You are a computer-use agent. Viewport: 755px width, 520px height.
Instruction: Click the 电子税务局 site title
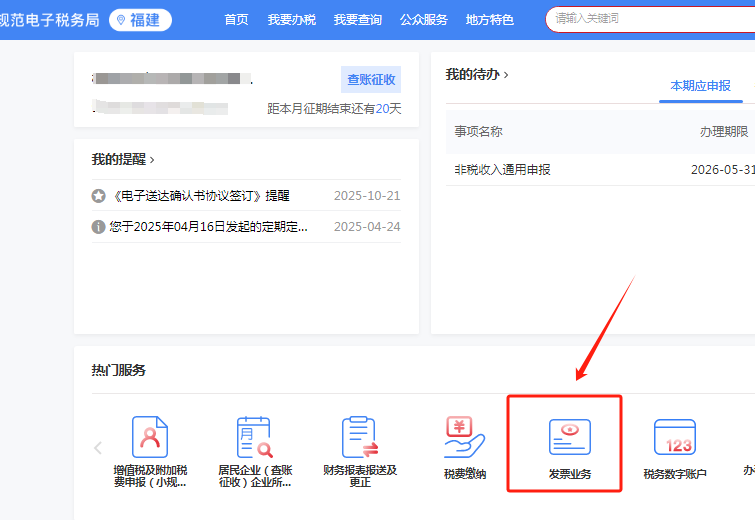click(50, 20)
